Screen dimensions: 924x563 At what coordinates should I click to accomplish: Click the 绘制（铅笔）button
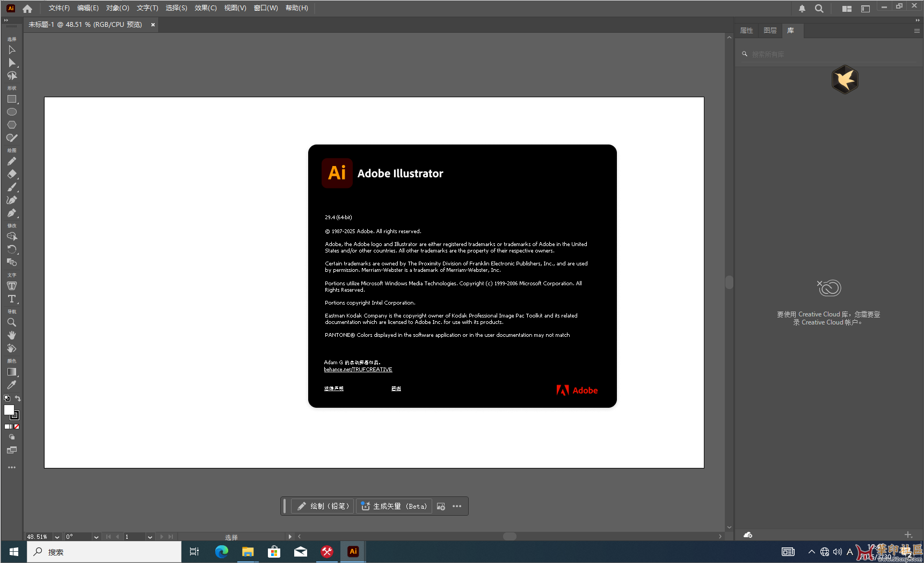tap(323, 506)
